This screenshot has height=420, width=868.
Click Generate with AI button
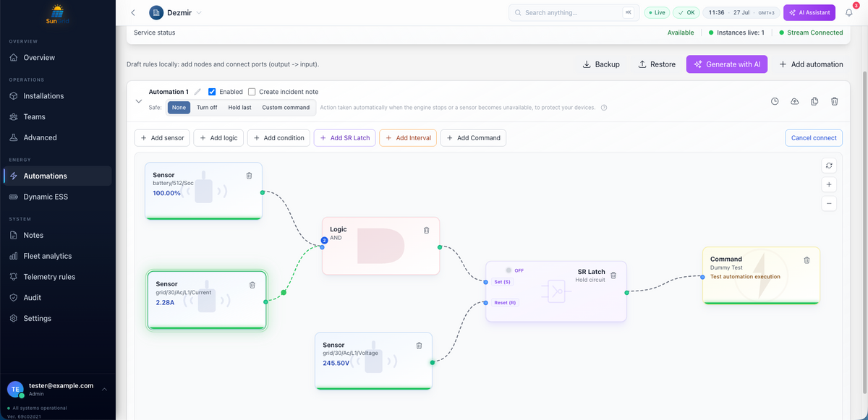[x=727, y=64]
